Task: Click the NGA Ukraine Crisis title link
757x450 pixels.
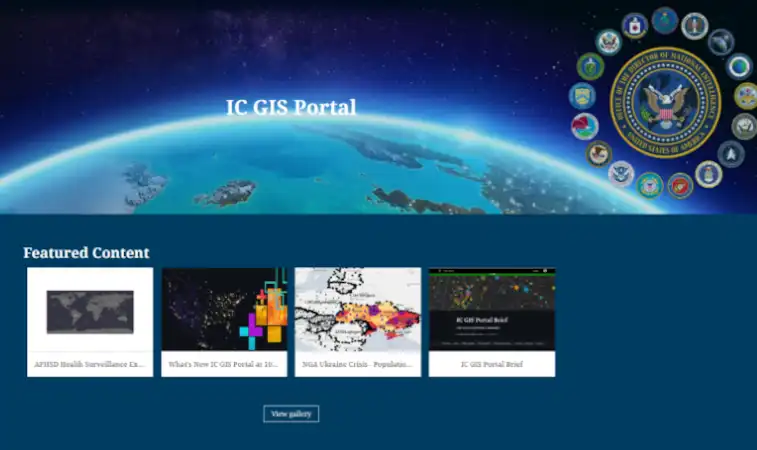Action: click(358, 365)
